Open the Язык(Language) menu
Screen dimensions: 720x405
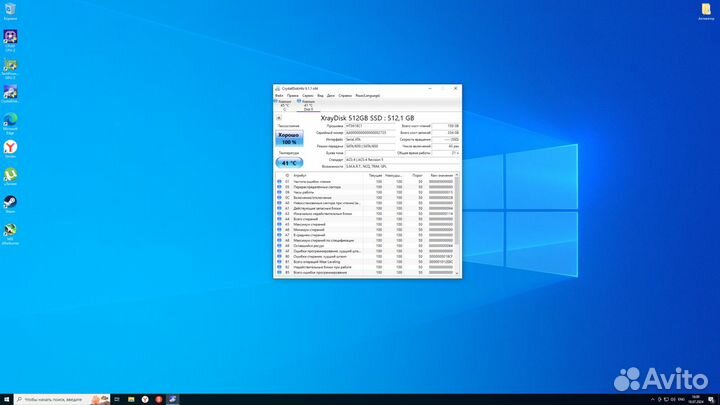tap(368, 96)
